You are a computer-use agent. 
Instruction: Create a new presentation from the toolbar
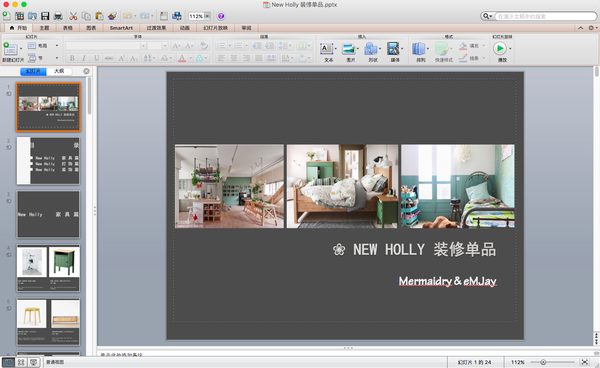7,16
